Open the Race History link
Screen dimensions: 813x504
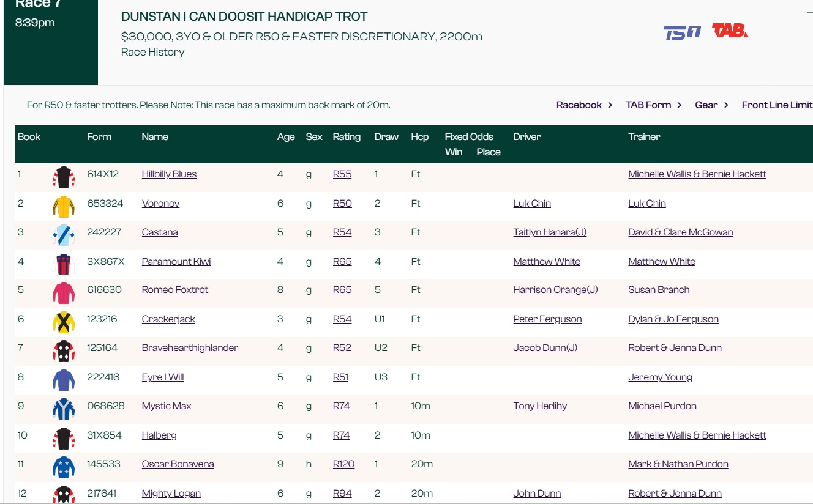[x=152, y=52]
